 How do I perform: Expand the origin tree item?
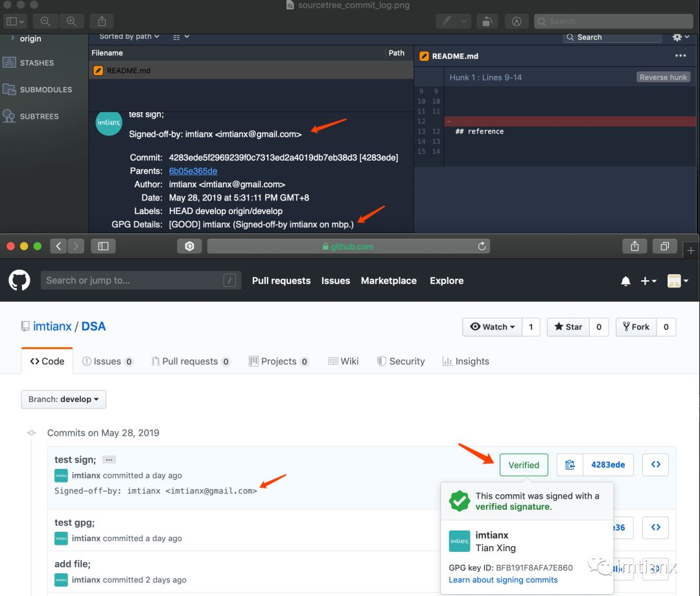click(x=12, y=38)
